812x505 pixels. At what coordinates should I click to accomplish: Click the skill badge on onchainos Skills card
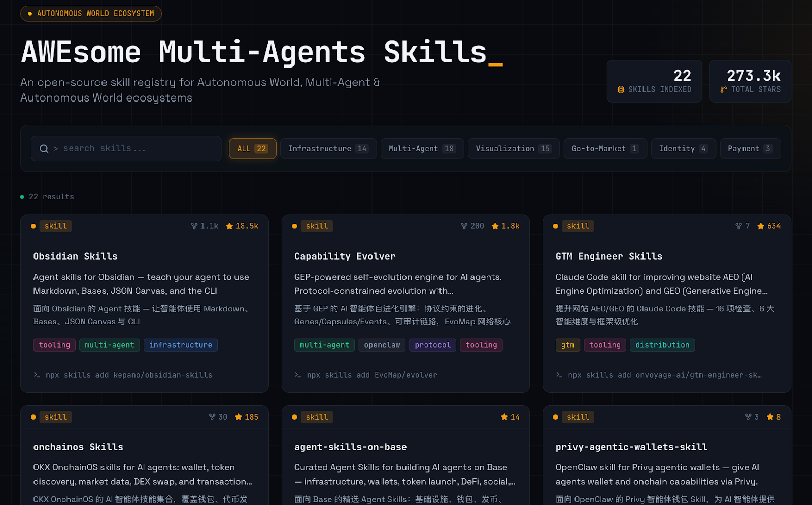coord(56,417)
